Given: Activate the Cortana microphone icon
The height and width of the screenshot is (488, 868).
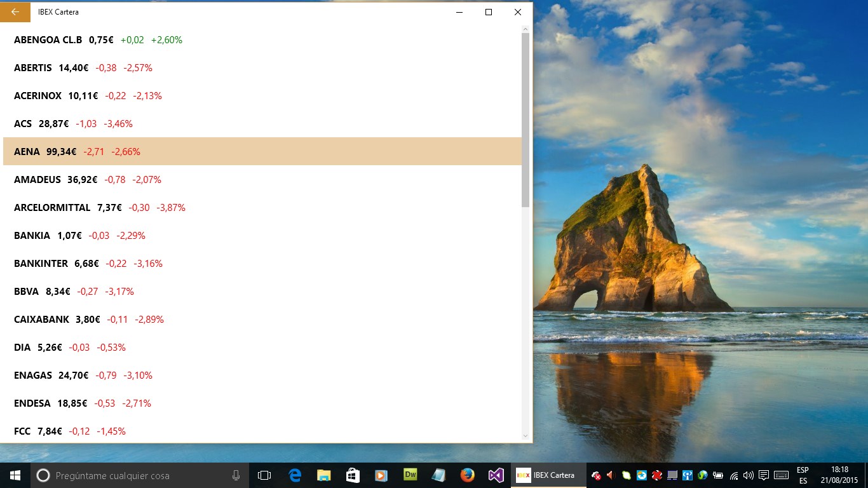Looking at the screenshot, I should pyautogui.click(x=236, y=475).
